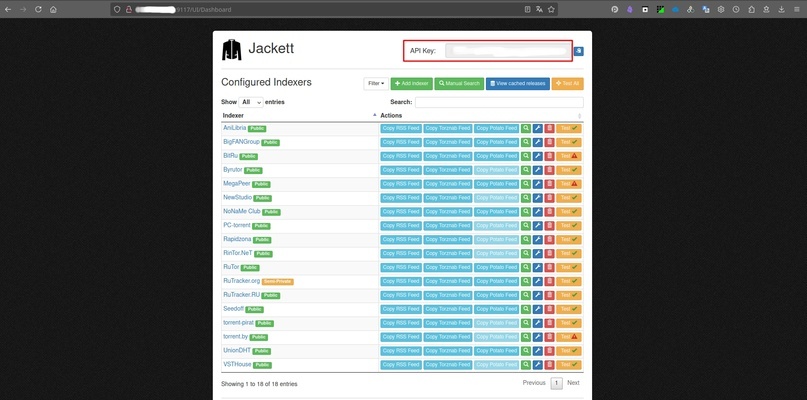Go to browser home page icon
The width and height of the screenshot is (807, 400).
tap(53, 9)
